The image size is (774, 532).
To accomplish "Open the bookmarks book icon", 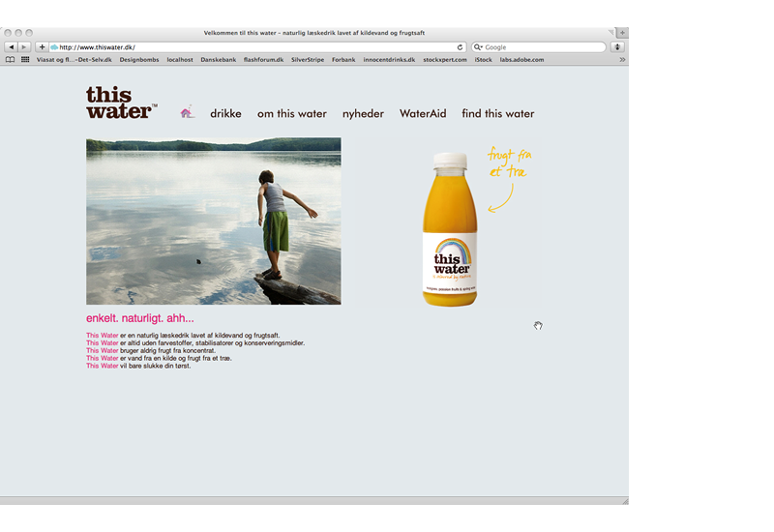I will coord(11,60).
